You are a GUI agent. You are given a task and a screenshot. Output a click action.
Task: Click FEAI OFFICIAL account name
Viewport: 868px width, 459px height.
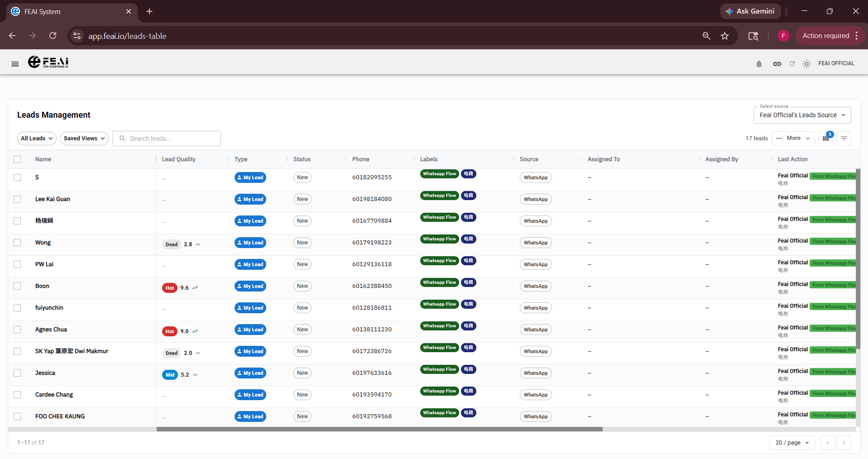point(836,63)
